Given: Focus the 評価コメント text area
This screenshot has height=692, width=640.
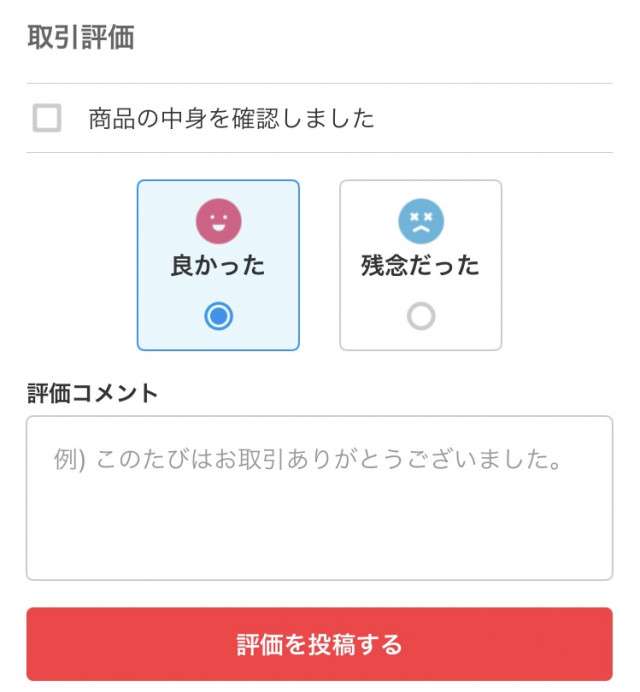Looking at the screenshot, I should pyautogui.click(x=320, y=498).
